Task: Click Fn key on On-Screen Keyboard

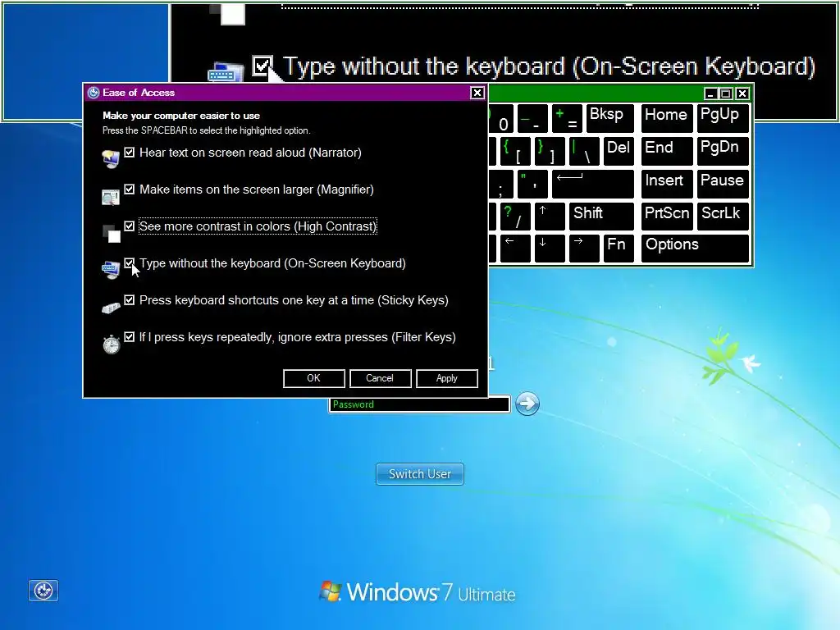Action: coord(619,248)
